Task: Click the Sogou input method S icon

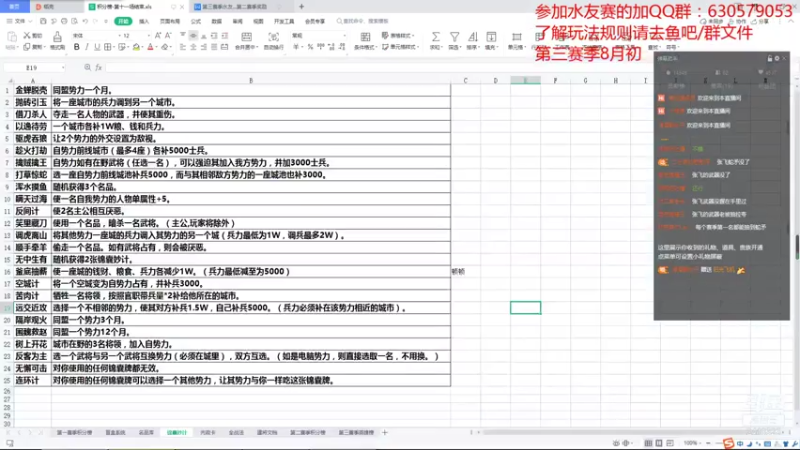Action: coord(729,443)
